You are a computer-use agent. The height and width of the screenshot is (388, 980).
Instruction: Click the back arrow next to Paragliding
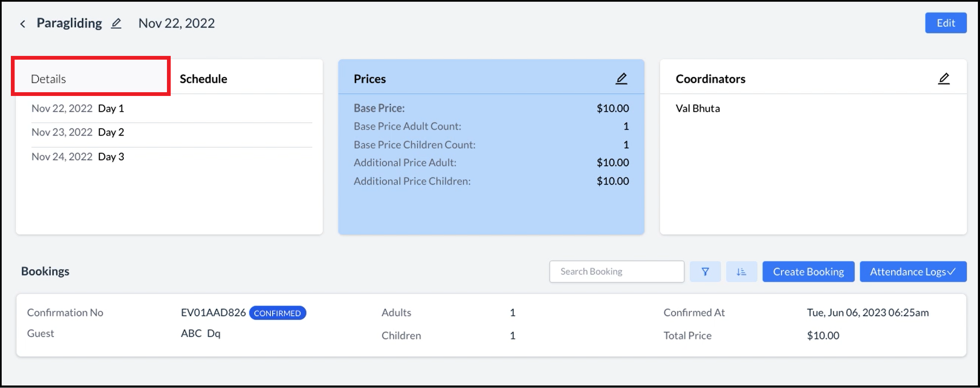[x=23, y=23]
